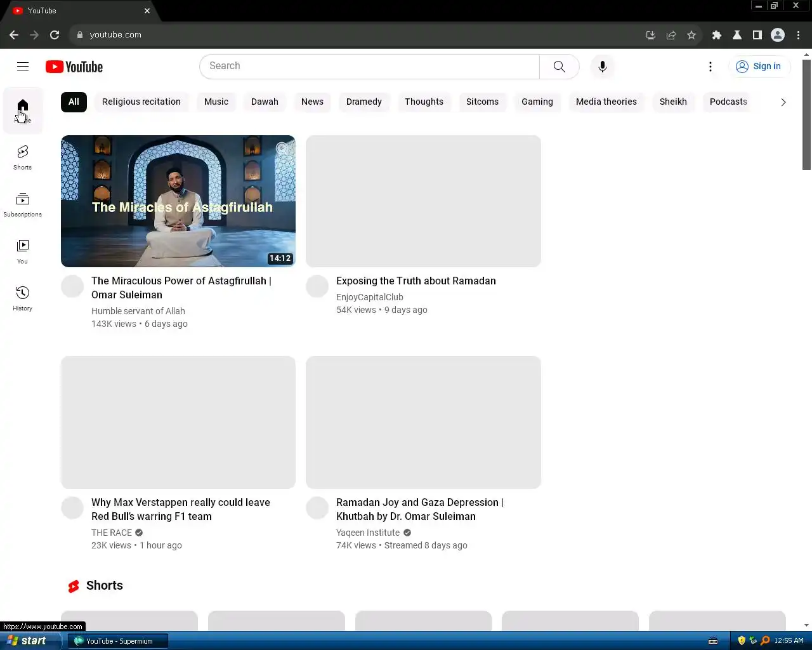Visit EnjoyCapitalClub channel
Image resolution: width=812 pixels, height=650 pixels.
pos(370,297)
